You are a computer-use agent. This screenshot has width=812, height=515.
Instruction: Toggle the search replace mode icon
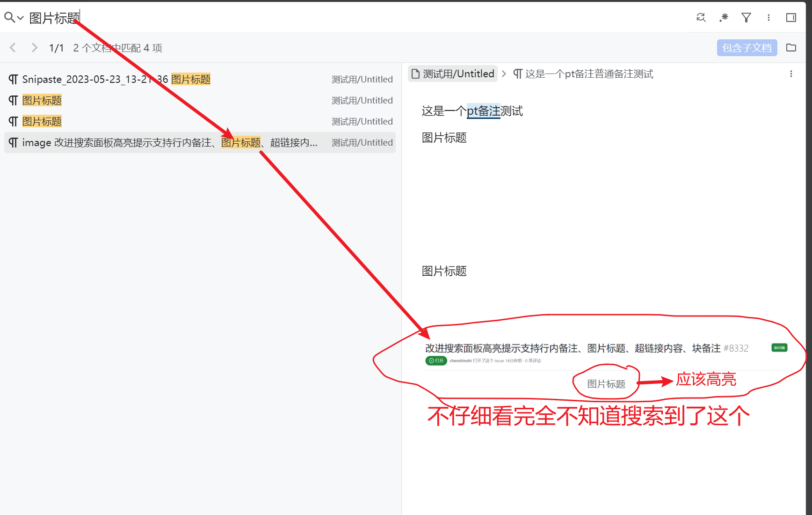[701, 17]
